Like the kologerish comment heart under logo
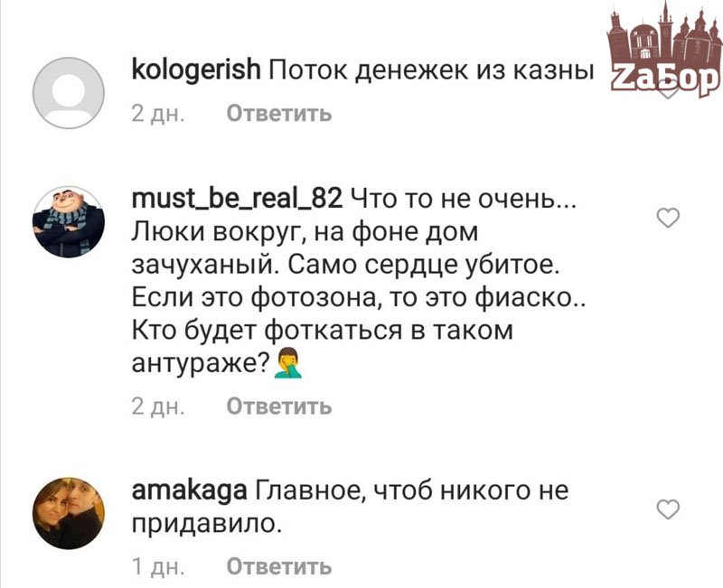The image size is (723, 588). [x=668, y=92]
